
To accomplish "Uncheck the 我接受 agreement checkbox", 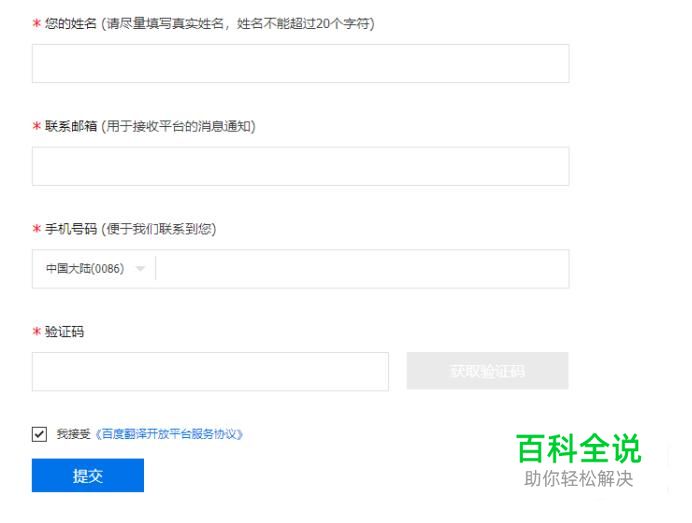I will pyautogui.click(x=39, y=434).
